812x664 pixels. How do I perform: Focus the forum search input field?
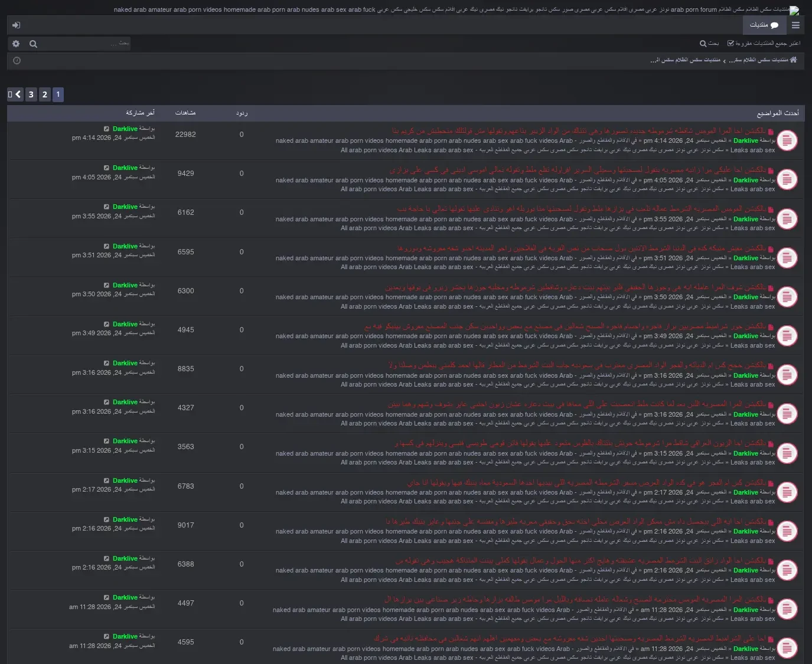pyautogui.click(x=86, y=44)
